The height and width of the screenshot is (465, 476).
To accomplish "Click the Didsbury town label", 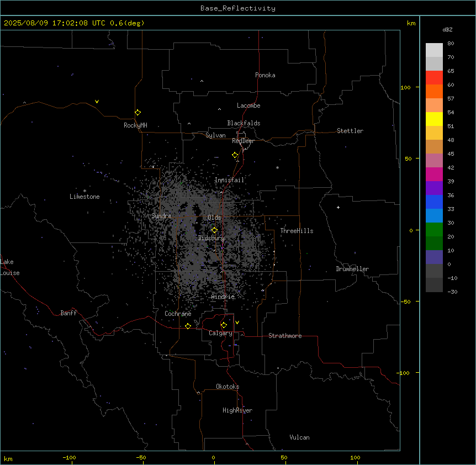I will coord(211,238).
